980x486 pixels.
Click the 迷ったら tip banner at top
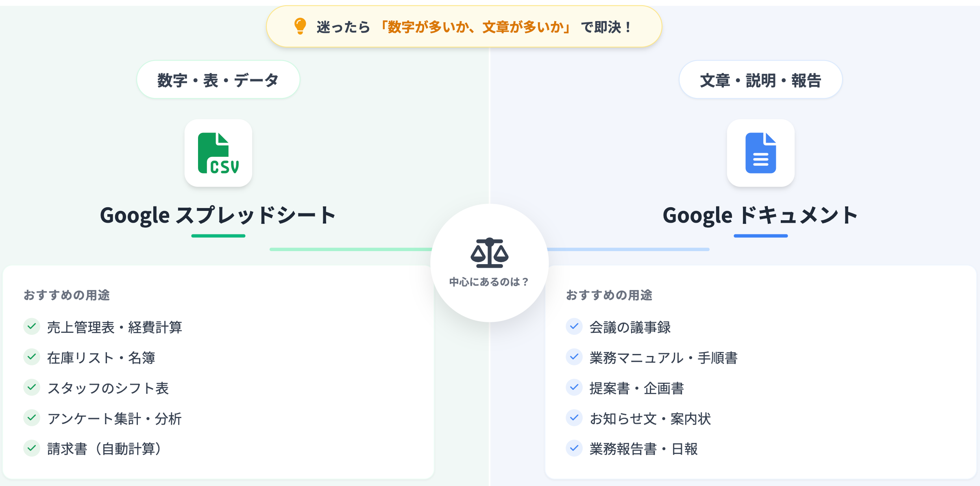(464, 27)
